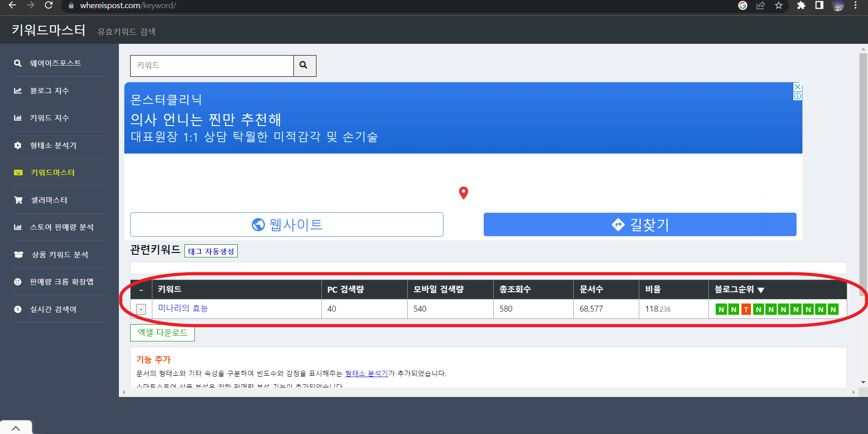Toggle the bookmark star in the address bar
The width and height of the screenshot is (868, 434).
pyautogui.click(x=778, y=6)
